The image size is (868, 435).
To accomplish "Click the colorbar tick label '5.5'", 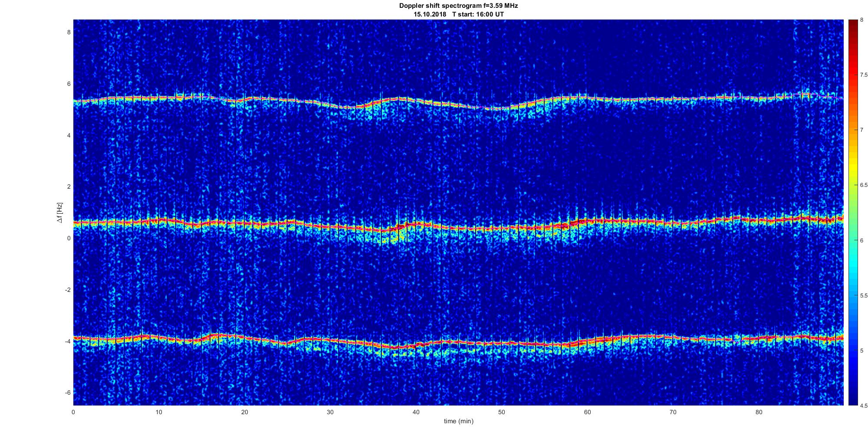I will (864, 295).
